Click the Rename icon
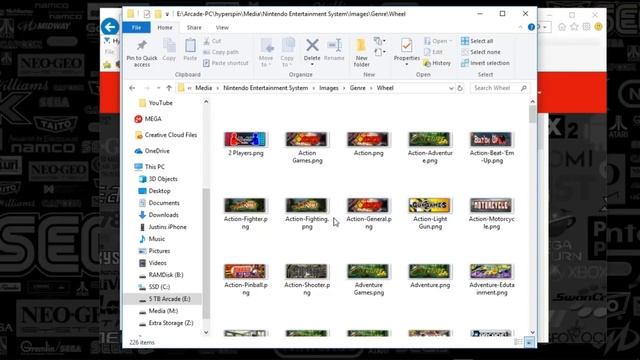This screenshot has height=360, width=640. click(x=334, y=45)
